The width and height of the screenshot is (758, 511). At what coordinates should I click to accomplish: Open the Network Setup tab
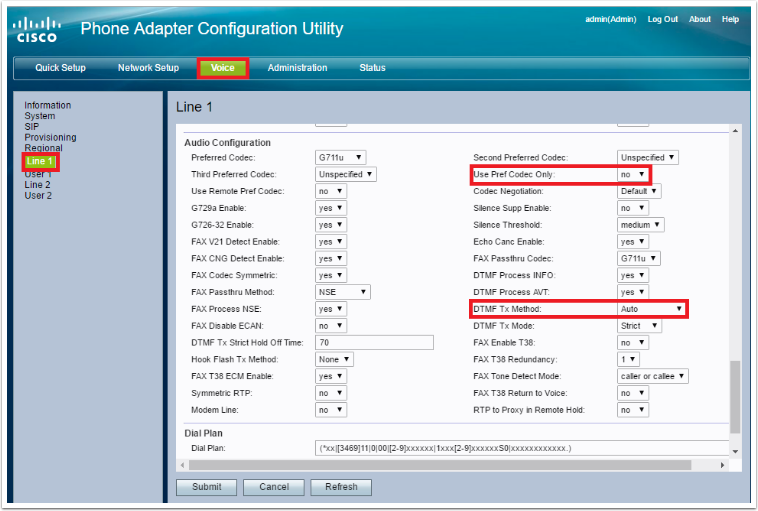point(148,68)
